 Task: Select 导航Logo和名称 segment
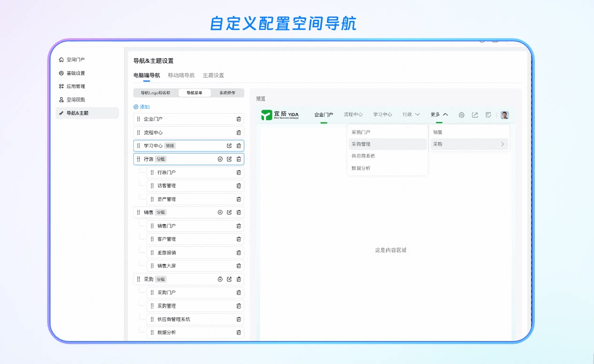[x=155, y=93]
